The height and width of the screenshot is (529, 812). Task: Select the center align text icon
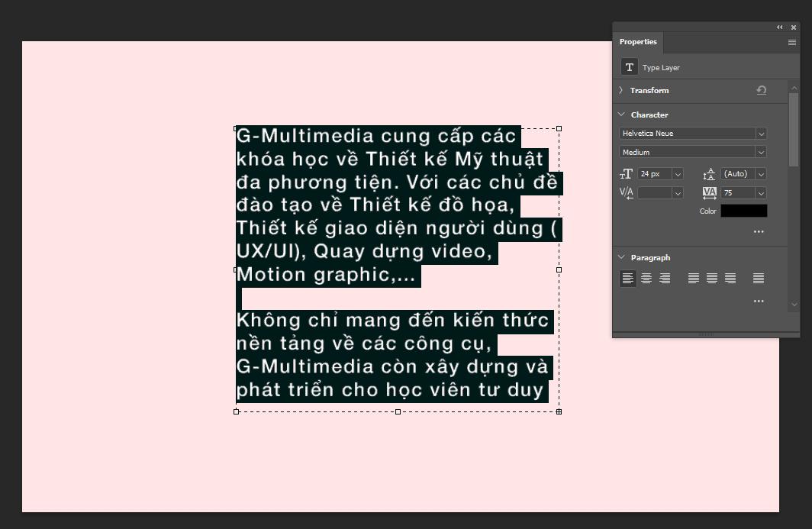click(x=646, y=278)
